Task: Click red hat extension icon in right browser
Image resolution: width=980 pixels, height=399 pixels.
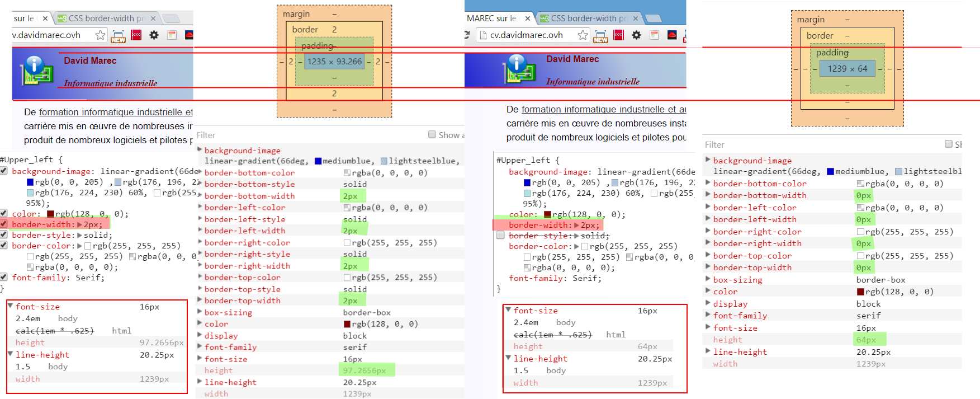Action: tap(672, 35)
